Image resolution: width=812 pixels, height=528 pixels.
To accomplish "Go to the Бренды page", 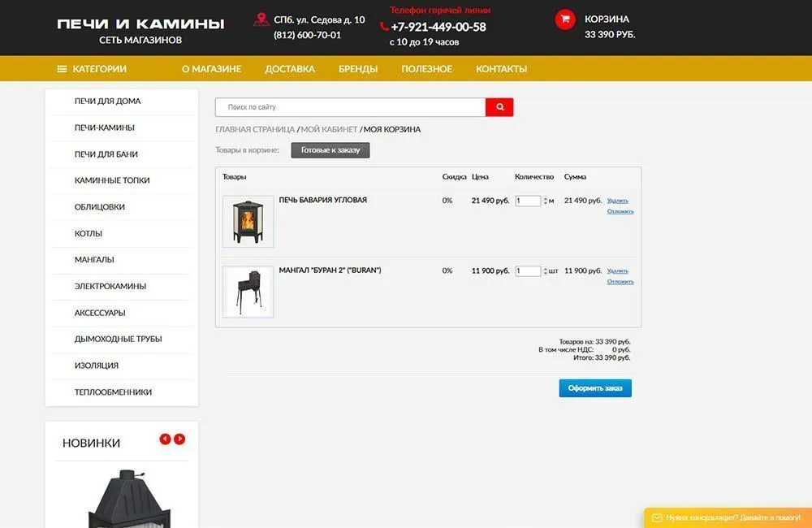I will 358,69.
